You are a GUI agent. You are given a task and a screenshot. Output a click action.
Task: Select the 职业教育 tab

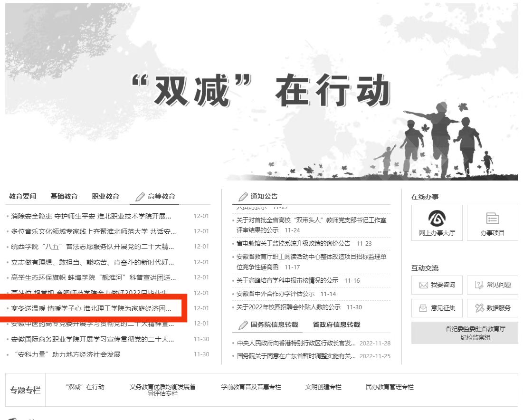(x=105, y=196)
